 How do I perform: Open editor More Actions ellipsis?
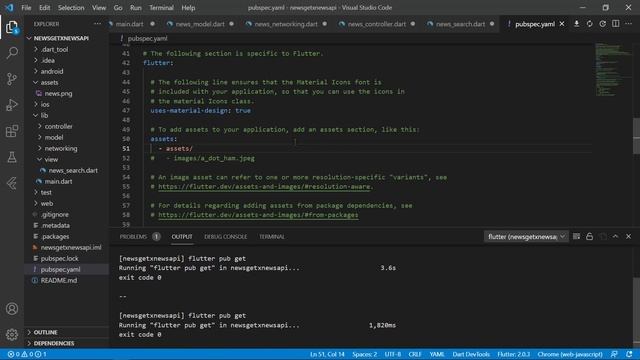click(x=629, y=24)
